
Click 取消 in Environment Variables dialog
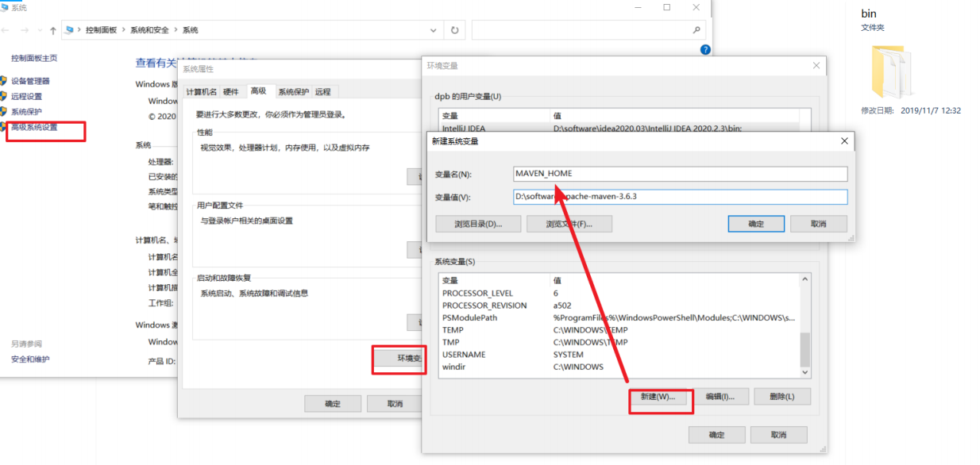click(x=779, y=435)
